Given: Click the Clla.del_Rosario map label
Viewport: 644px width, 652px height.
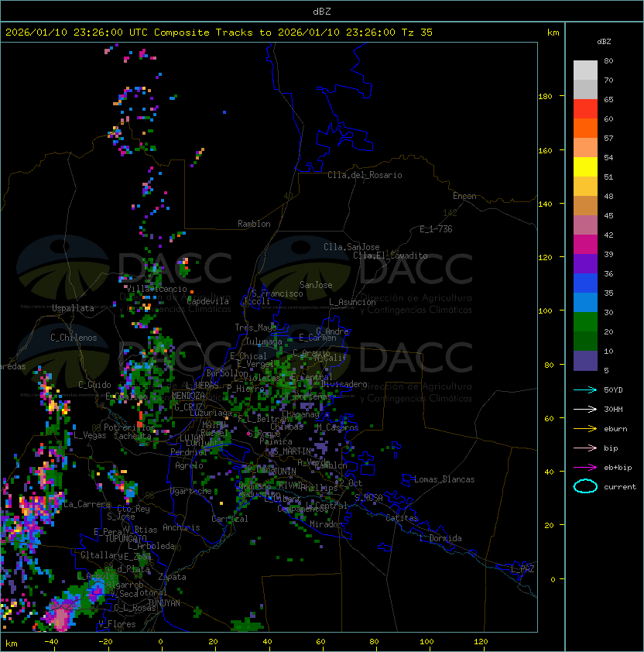Looking at the screenshot, I should (x=365, y=175).
